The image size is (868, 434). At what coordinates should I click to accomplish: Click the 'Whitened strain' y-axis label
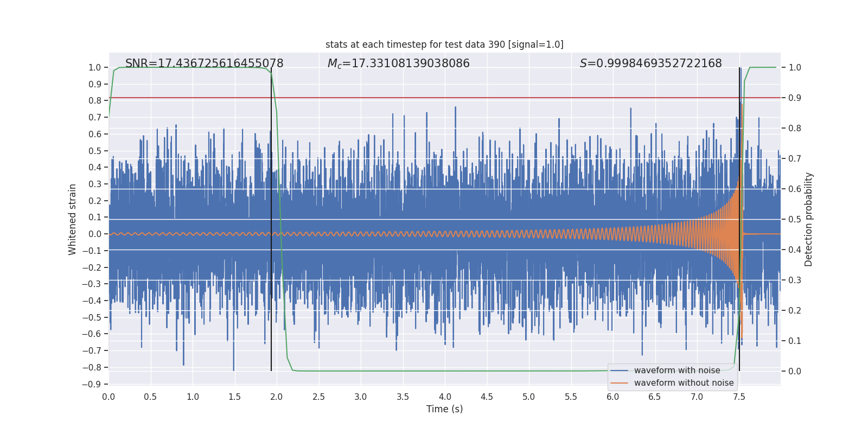(73, 219)
